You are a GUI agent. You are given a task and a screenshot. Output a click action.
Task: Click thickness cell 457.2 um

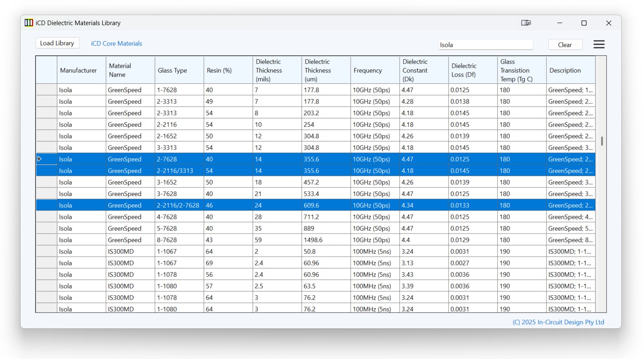326,182
